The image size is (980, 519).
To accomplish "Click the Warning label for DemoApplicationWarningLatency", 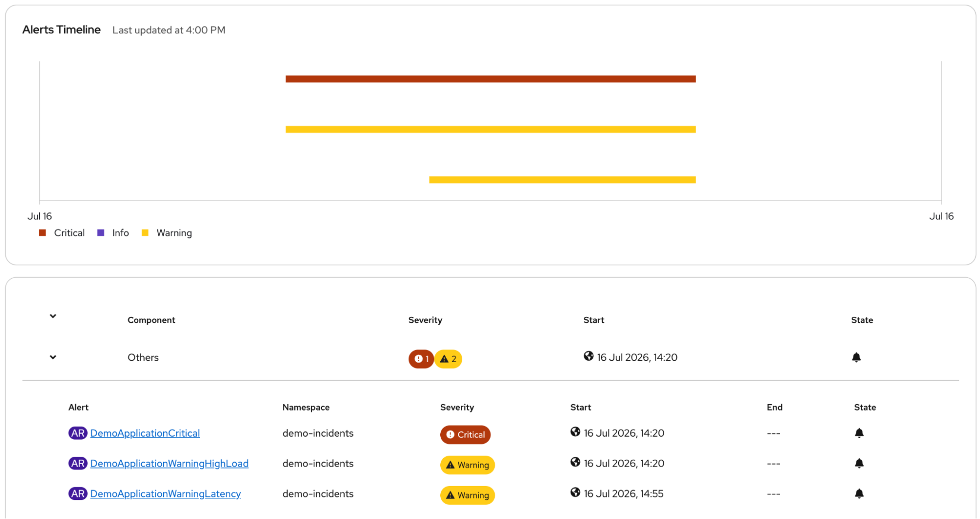I will (x=468, y=495).
